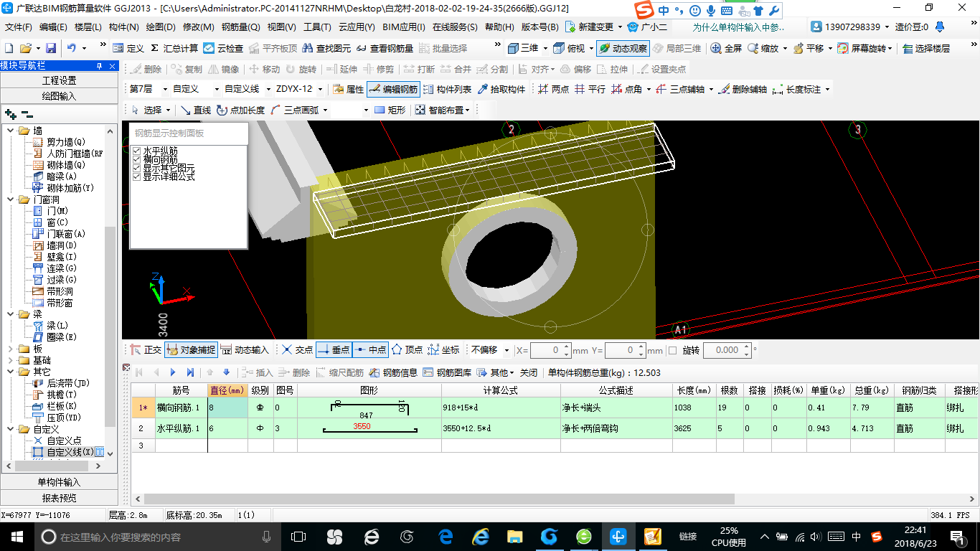Click 全屏 fullscreen tool
Image resolution: width=980 pixels, height=551 pixels.
click(726, 48)
